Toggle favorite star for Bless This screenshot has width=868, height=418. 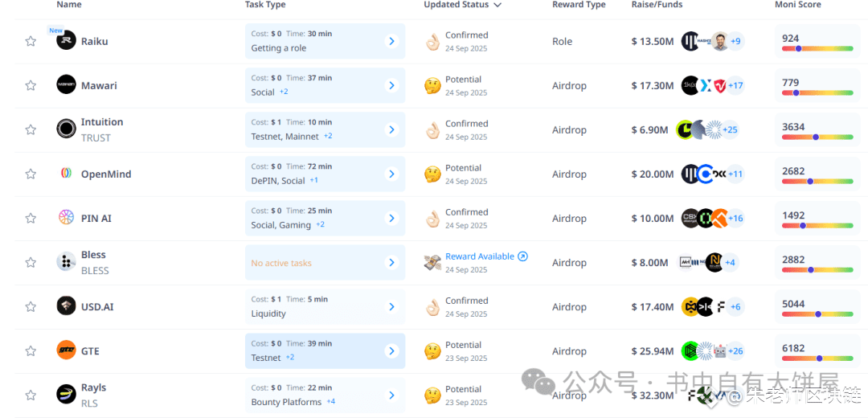click(31, 262)
